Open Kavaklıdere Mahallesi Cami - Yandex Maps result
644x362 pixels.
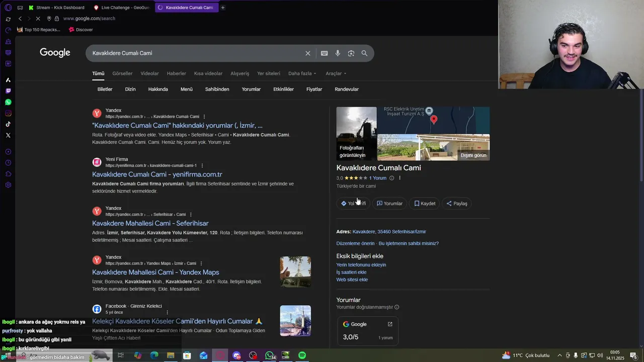pyautogui.click(x=155, y=273)
